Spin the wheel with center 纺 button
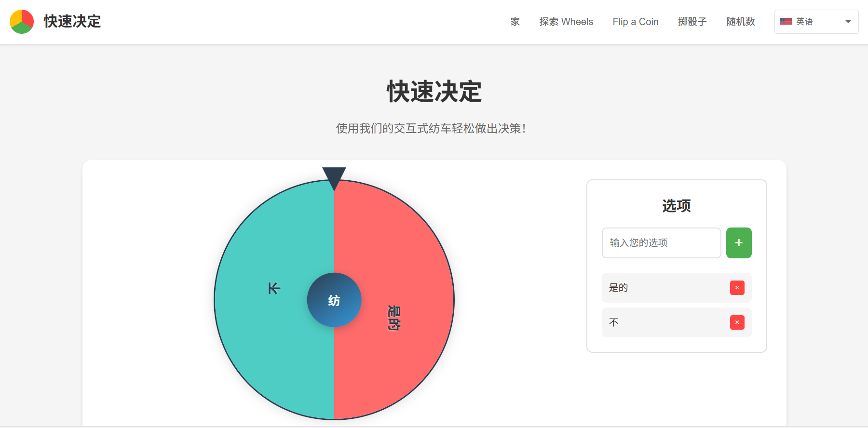Viewport: 868px width, 428px height. [x=334, y=300]
